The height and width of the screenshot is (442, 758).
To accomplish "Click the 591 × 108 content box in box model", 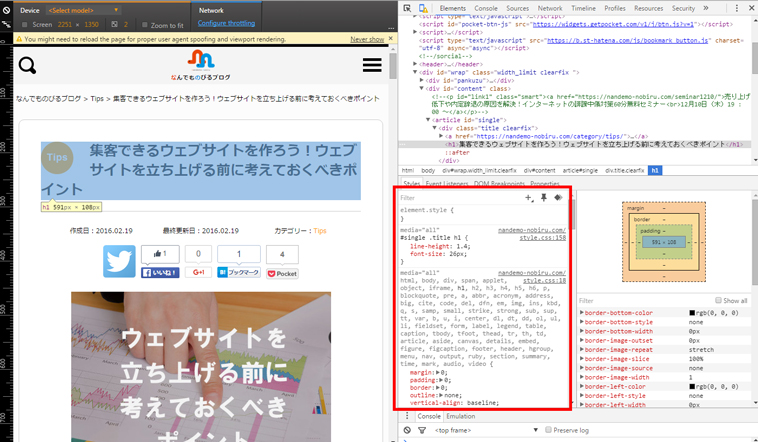I will [x=663, y=242].
